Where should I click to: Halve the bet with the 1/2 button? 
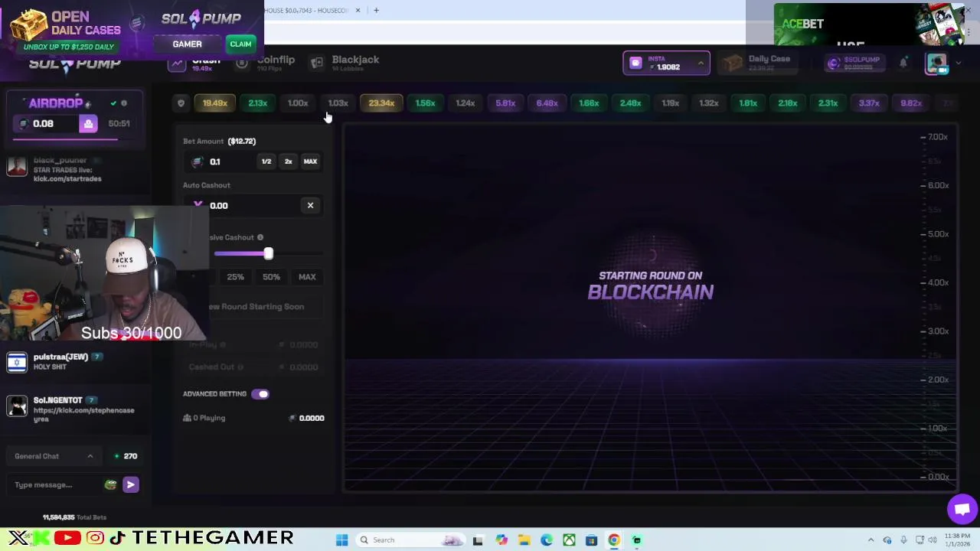pos(266,161)
